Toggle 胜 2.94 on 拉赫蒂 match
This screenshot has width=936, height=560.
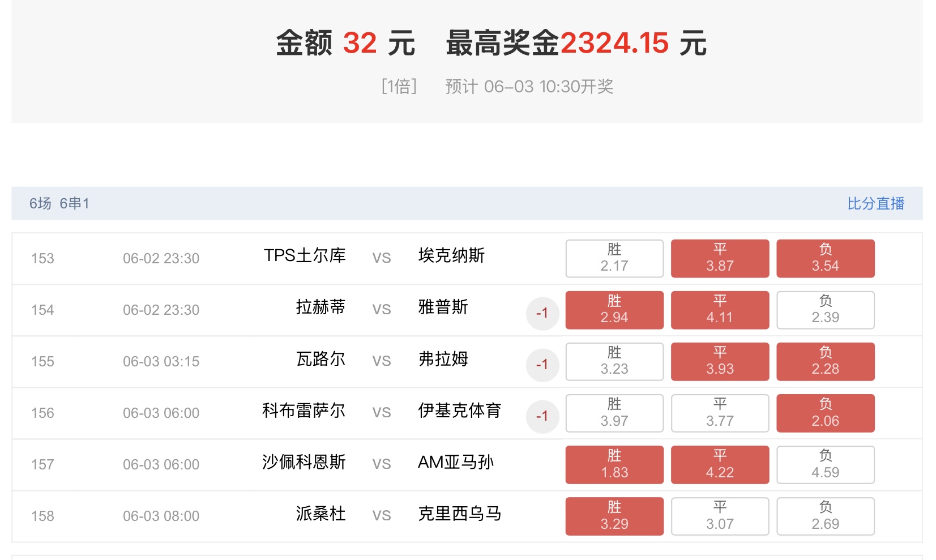coord(614,310)
